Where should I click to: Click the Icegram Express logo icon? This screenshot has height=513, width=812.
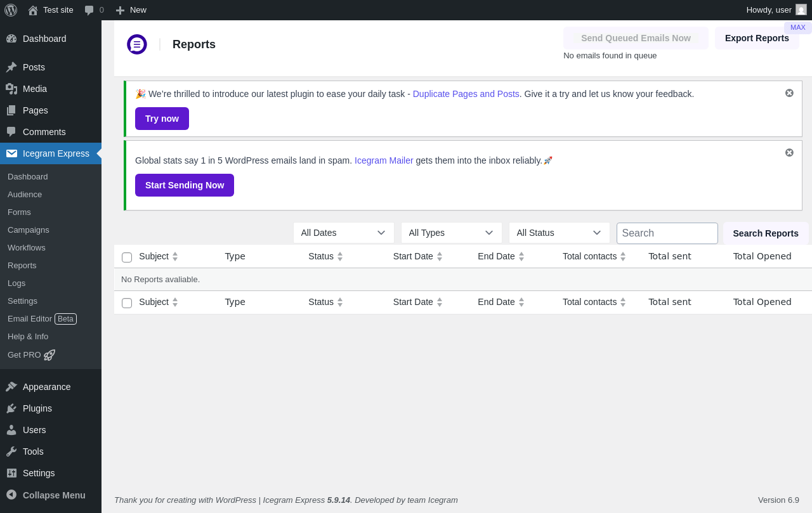(137, 44)
